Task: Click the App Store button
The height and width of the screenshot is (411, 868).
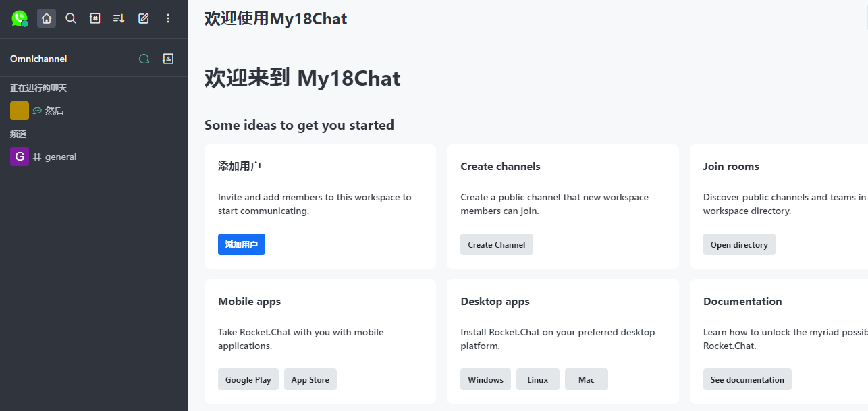Action: 310,379
